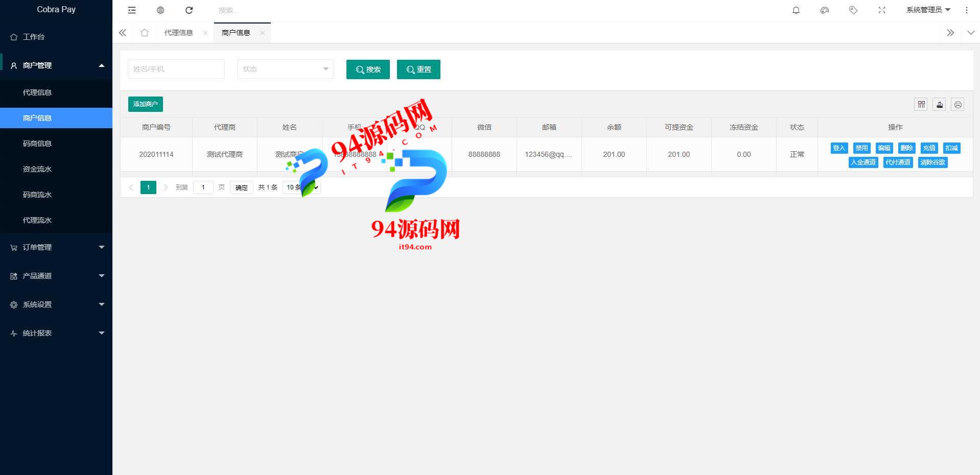
Task: Open the column filter grid icon
Action: coord(921,104)
